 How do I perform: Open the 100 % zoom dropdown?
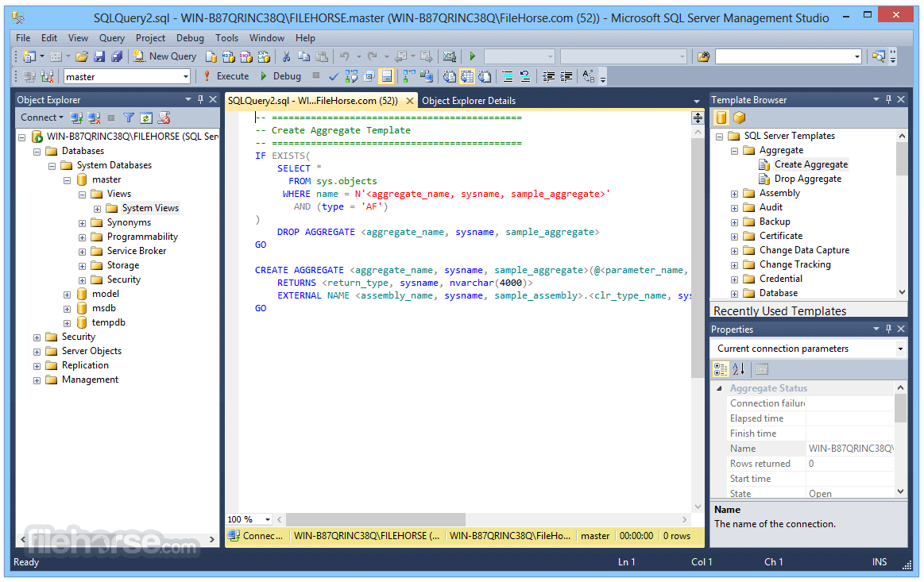[268, 519]
